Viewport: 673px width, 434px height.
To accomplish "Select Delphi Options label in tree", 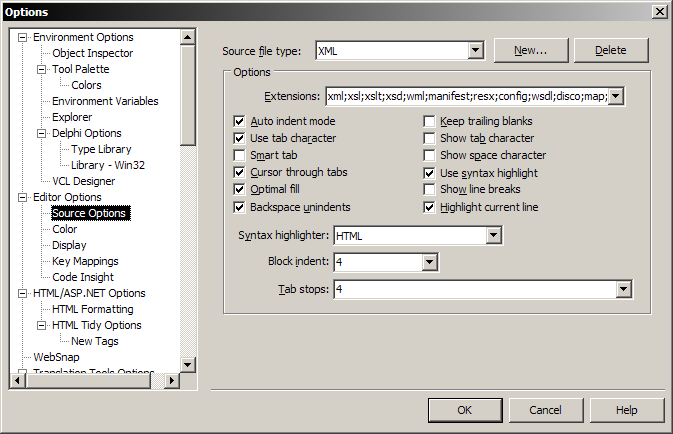I will [87, 133].
